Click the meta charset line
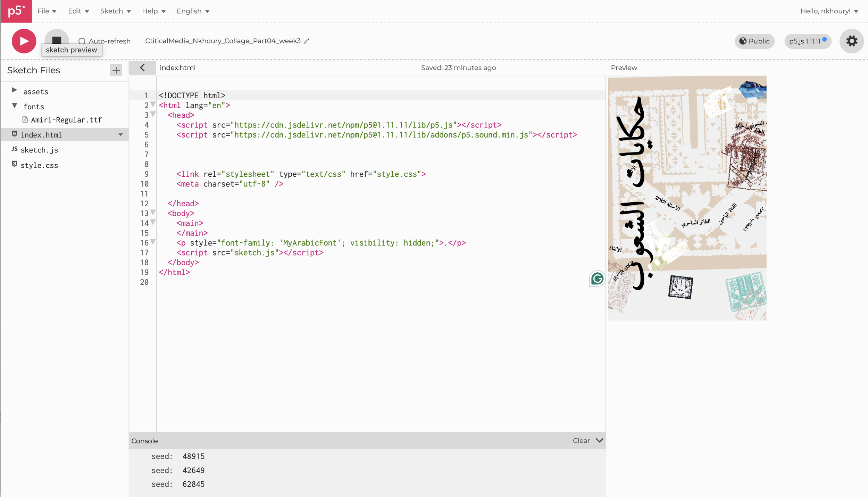Image resolution: width=868 pixels, height=497 pixels. (230, 184)
